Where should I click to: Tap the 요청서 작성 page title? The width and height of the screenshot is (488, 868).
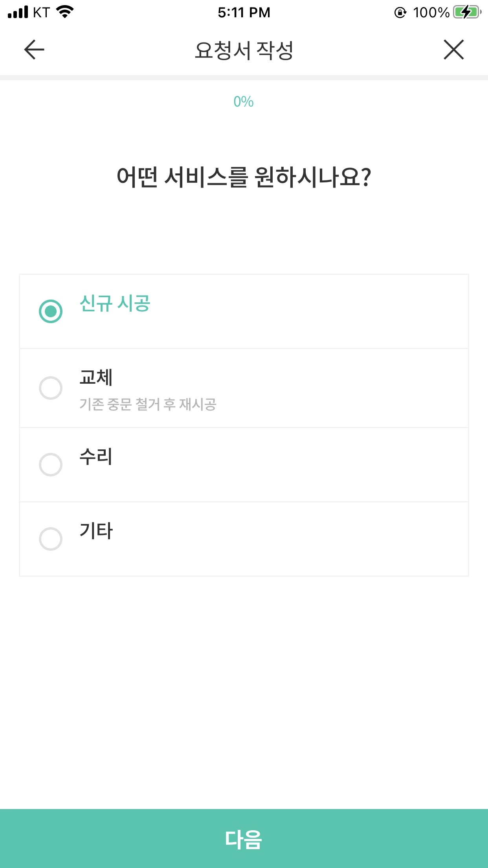[x=244, y=50]
